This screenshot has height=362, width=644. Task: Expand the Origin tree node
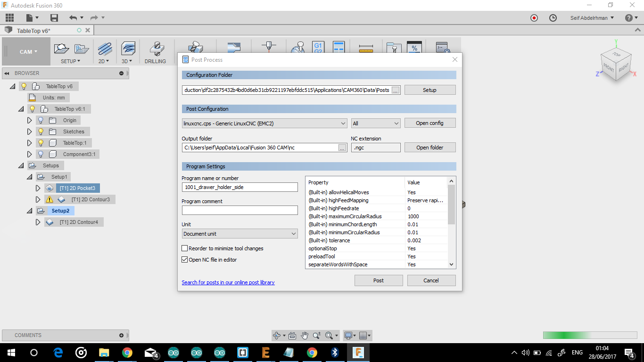point(30,120)
